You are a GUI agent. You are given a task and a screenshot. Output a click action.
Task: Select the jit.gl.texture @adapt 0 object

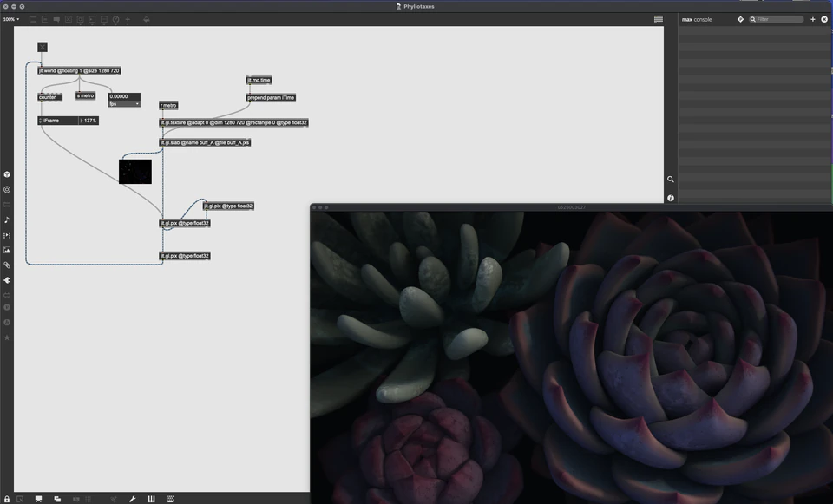tap(233, 122)
